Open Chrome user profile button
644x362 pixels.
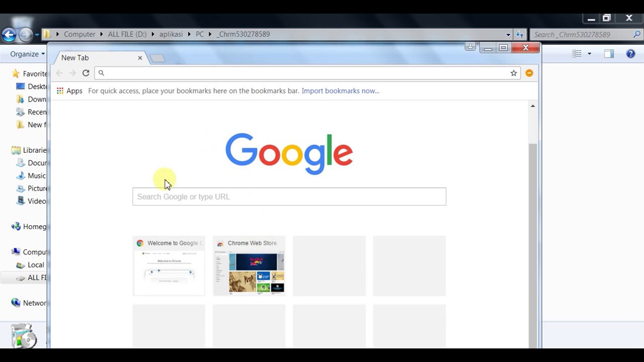pyautogui.click(x=470, y=47)
